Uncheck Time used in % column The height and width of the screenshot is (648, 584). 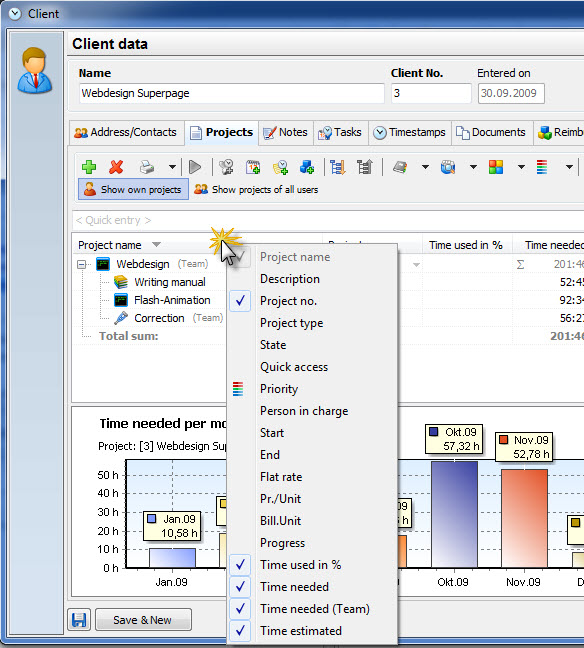pos(313,565)
